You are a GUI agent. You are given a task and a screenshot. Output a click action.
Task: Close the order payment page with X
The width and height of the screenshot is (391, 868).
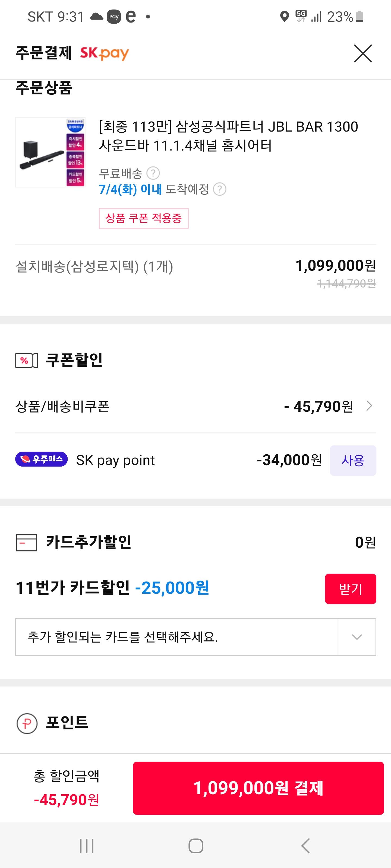coord(363,53)
